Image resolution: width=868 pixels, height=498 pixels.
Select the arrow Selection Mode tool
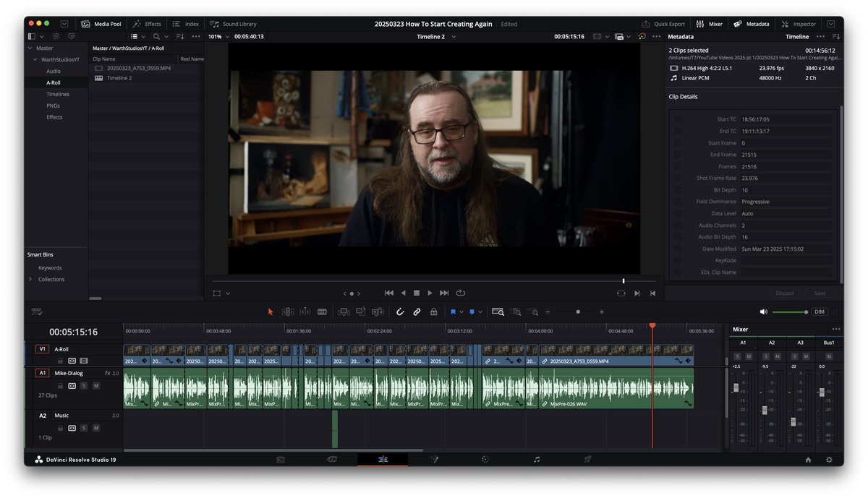(271, 312)
